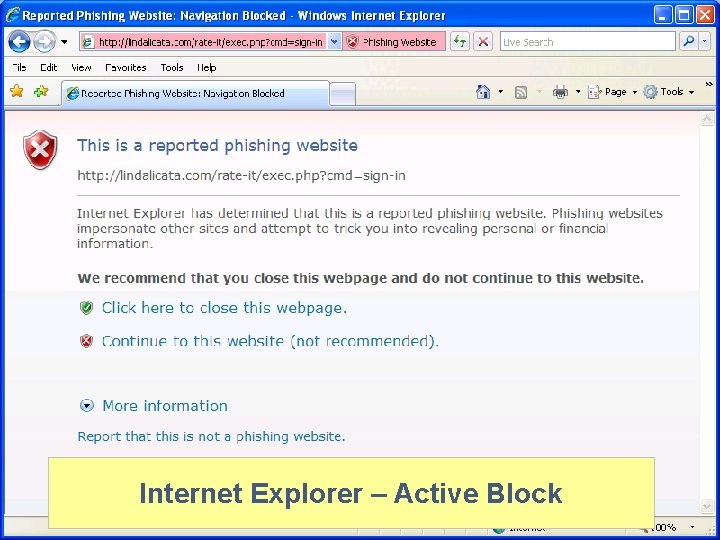Click 'Report that this is not a phishing website'
The height and width of the screenshot is (540, 720).
coord(211,436)
